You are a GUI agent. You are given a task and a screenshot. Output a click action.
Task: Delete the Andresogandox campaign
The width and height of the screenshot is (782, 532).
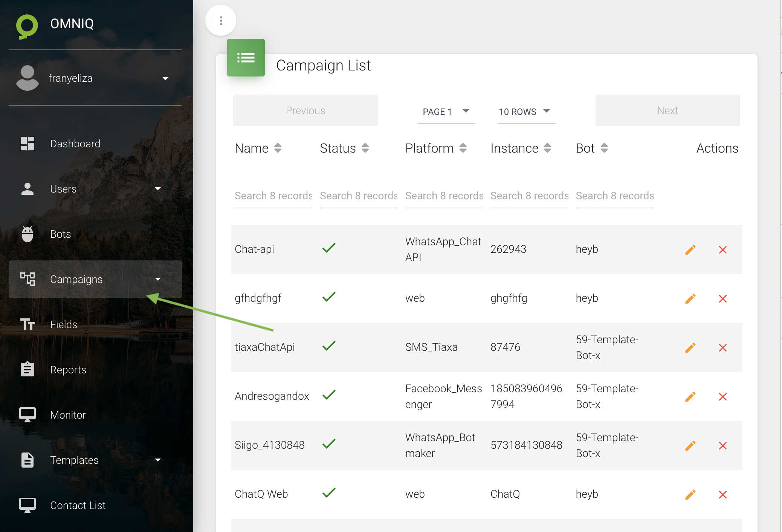pos(722,397)
